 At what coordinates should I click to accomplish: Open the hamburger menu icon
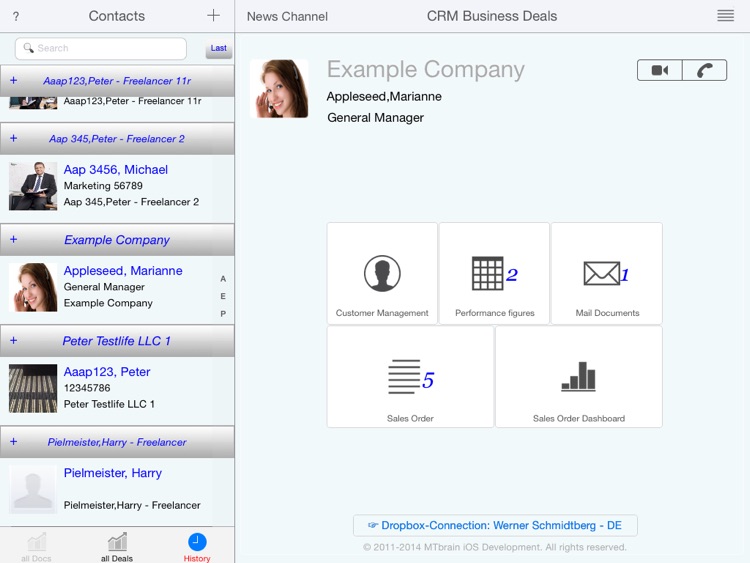click(x=725, y=16)
